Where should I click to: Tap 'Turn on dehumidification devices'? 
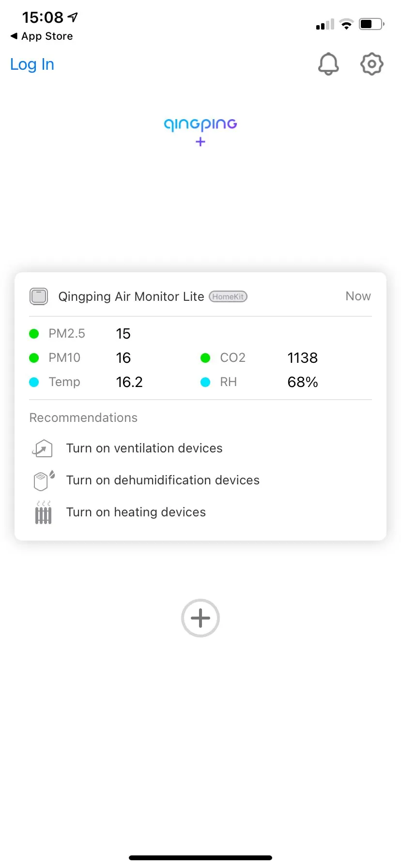coord(163,480)
